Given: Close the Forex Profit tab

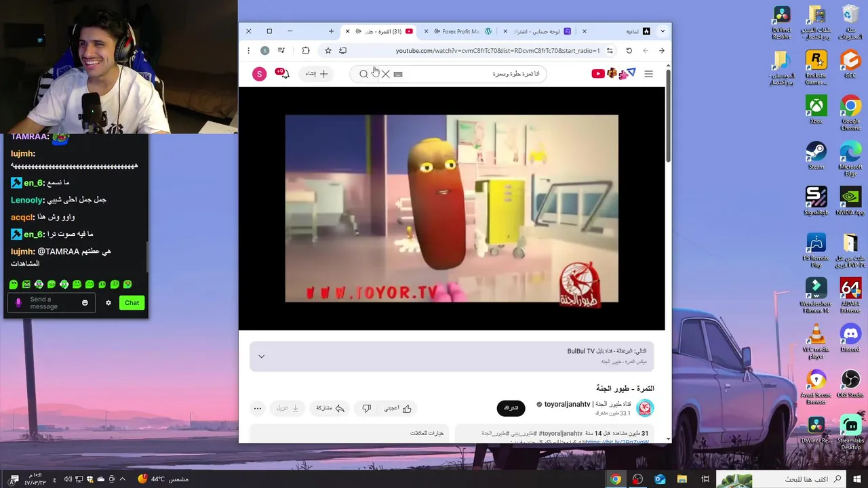Looking at the screenshot, I should coord(427,31).
